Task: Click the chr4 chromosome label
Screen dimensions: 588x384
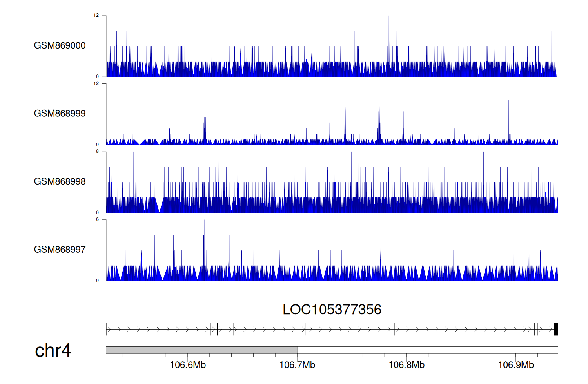Action: click(x=53, y=350)
